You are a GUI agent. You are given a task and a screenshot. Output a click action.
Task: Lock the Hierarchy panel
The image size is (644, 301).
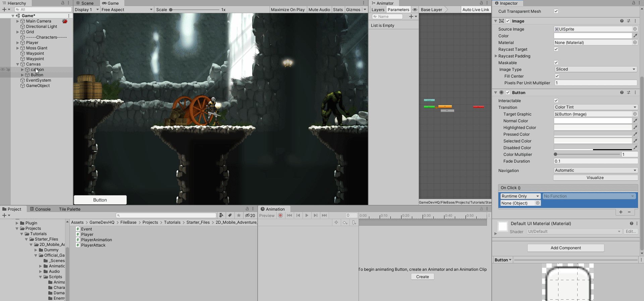[x=63, y=3]
